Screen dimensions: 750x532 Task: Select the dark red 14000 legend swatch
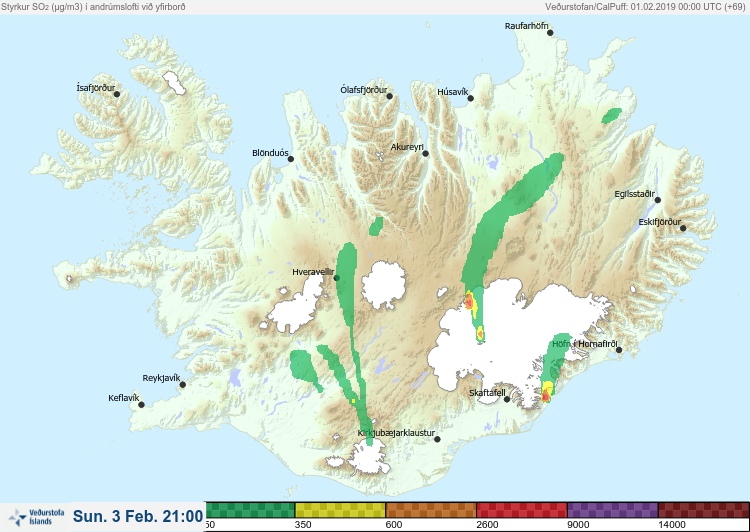(x=704, y=510)
